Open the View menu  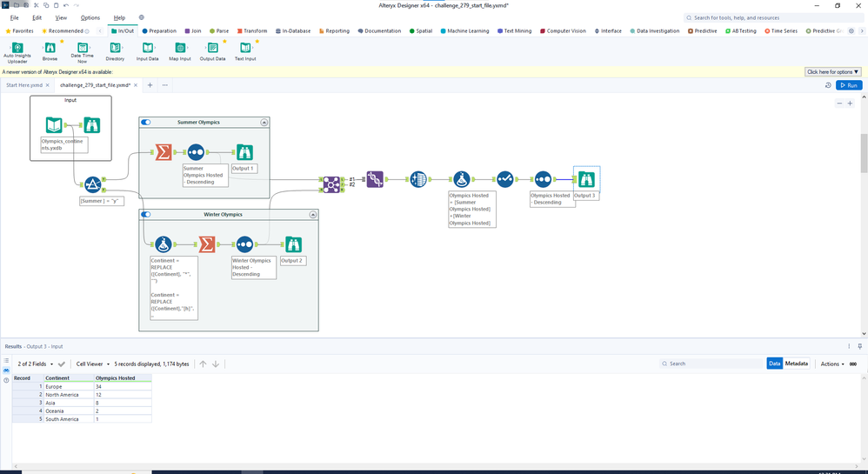click(61, 17)
